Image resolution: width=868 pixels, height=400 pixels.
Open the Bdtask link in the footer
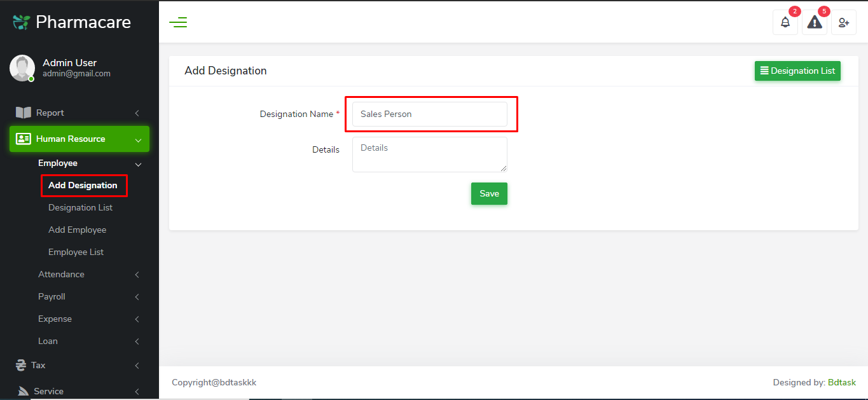click(x=841, y=382)
